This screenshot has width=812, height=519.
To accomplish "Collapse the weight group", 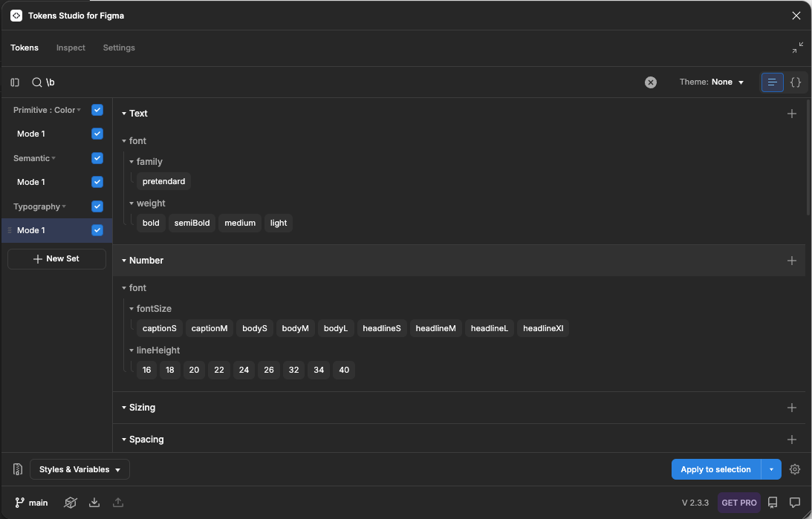I will 131,203.
